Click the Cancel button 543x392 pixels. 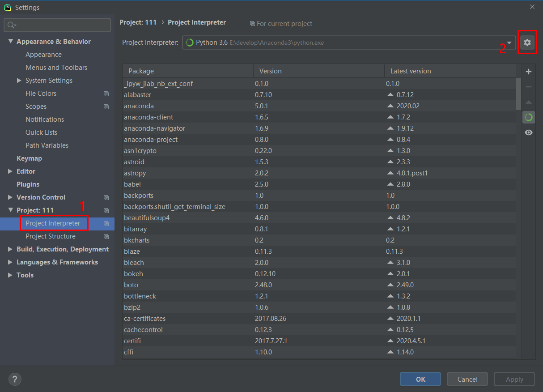click(x=467, y=379)
